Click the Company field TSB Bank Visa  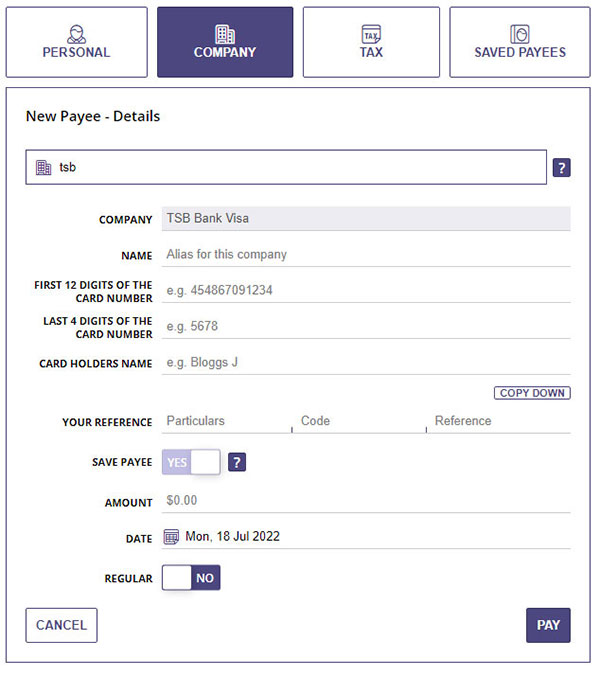pos(366,219)
